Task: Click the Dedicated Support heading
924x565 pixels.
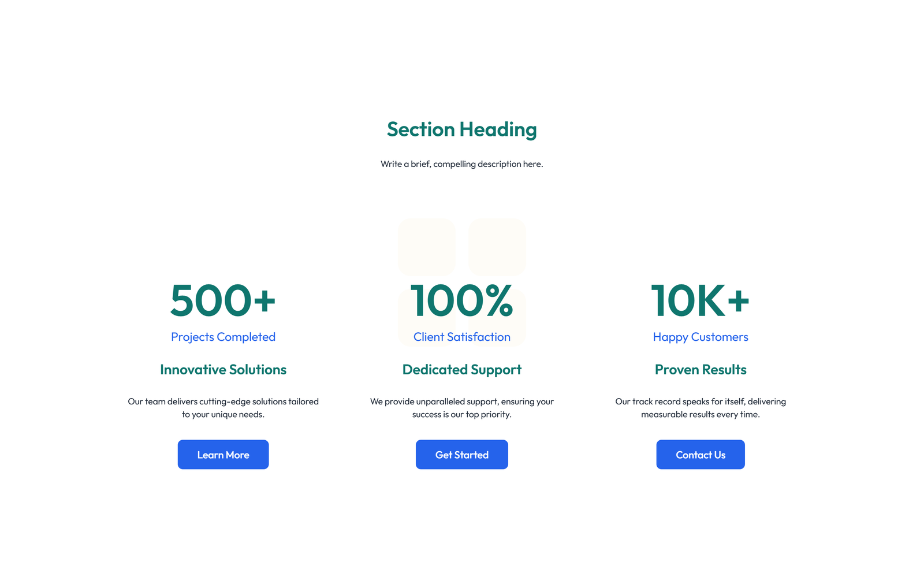Action: click(461, 370)
